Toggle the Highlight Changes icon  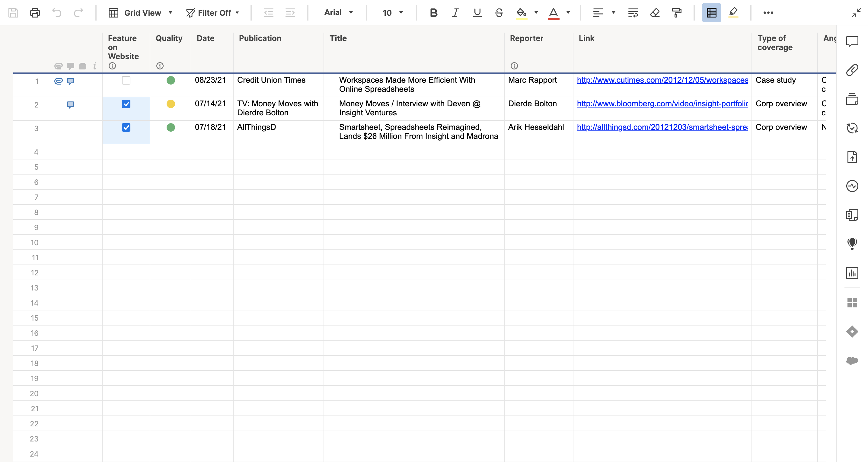(x=733, y=13)
